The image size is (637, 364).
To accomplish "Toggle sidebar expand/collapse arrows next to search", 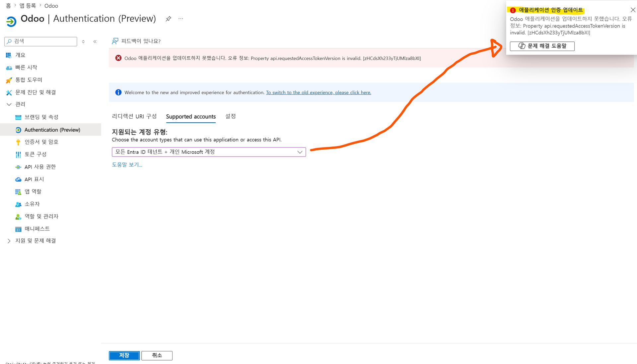I will pyautogui.click(x=83, y=41).
